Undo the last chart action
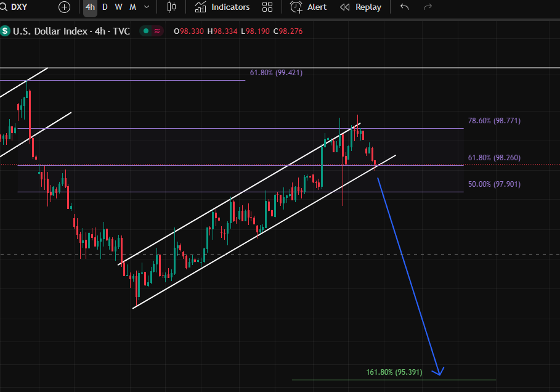Viewport: 560px width, 392px height. 404,7
